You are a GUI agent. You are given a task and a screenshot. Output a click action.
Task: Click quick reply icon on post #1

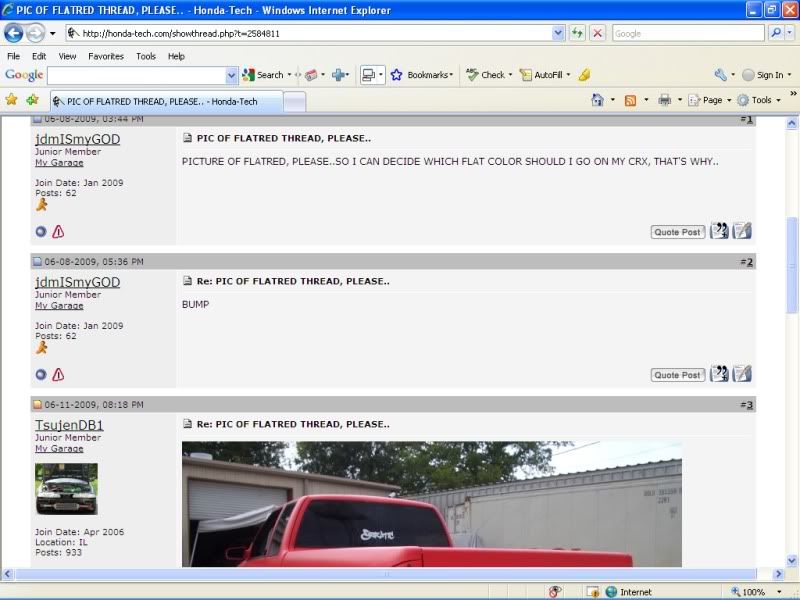(742, 231)
